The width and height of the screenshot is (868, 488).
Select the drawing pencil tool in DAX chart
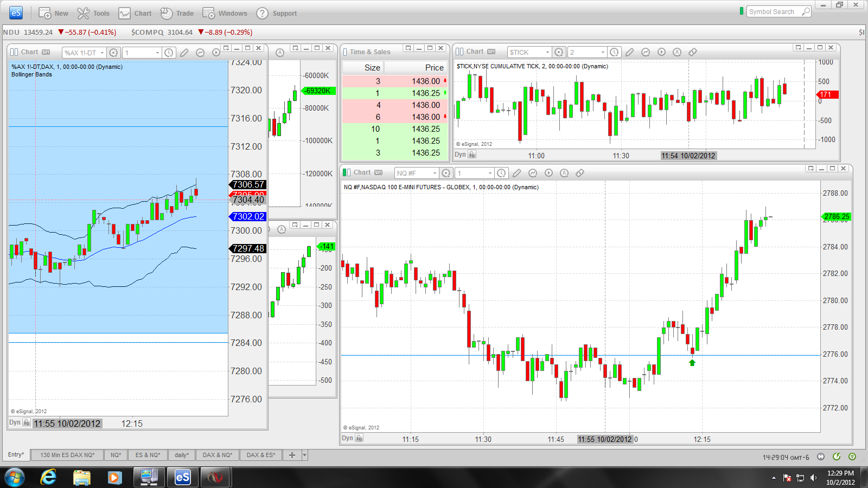pos(184,53)
